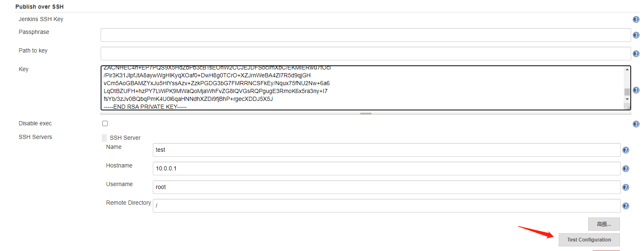Click the Username field containing root
The image size is (644, 251).
click(386, 187)
